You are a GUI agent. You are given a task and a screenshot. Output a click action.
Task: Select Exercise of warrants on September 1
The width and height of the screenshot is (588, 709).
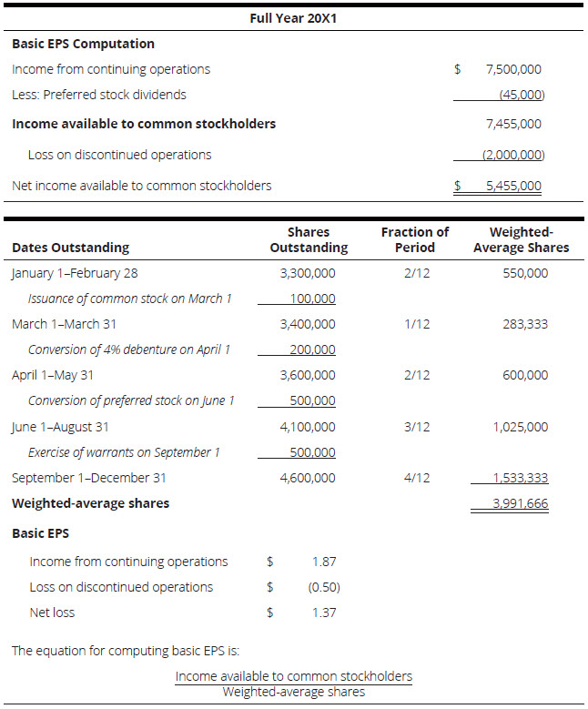(124, 452)
